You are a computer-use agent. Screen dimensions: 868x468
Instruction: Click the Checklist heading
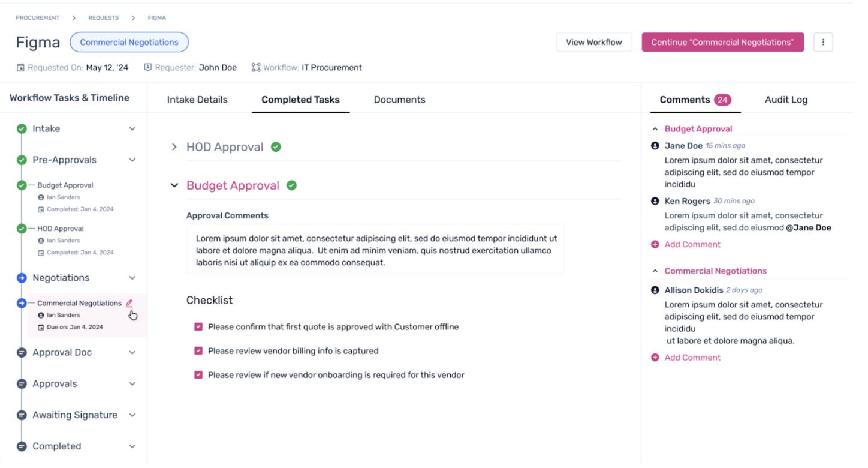[210, 300]
